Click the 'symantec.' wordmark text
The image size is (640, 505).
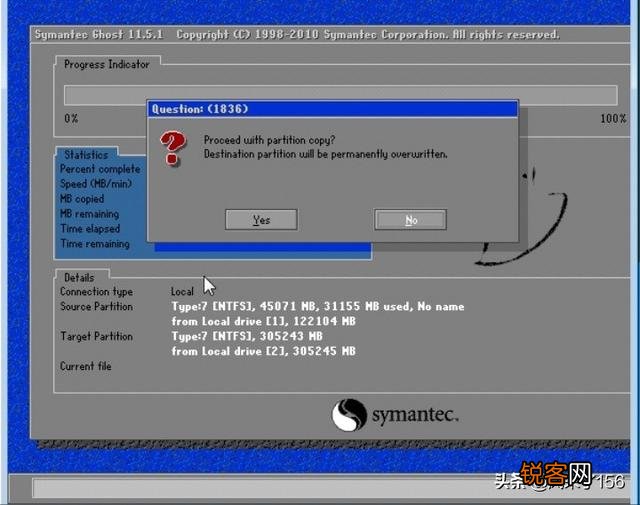point(415,415)
